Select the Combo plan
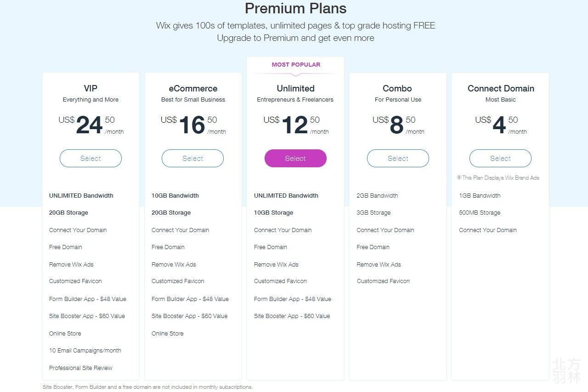Screen dimensions: 588x392 coord(398,158)
